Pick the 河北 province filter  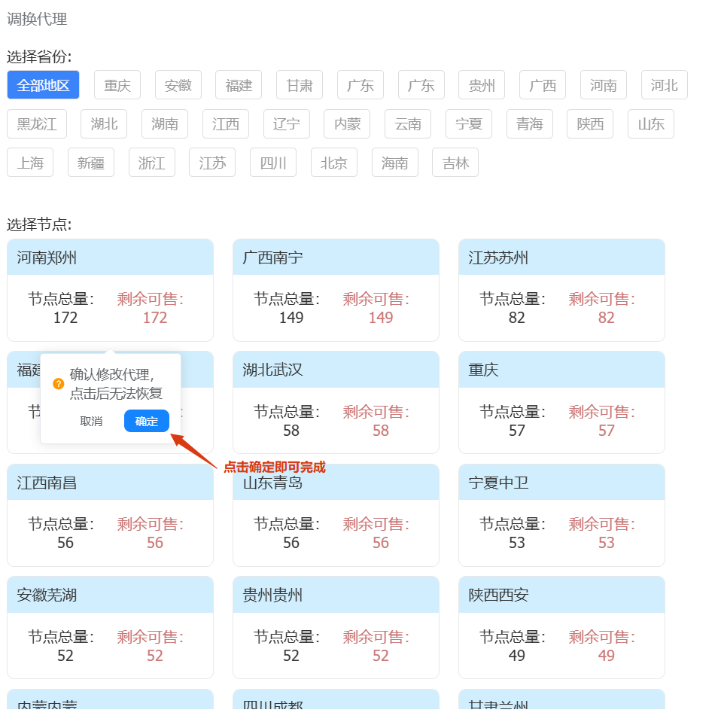pyautogui.click(x=665, y=85)
